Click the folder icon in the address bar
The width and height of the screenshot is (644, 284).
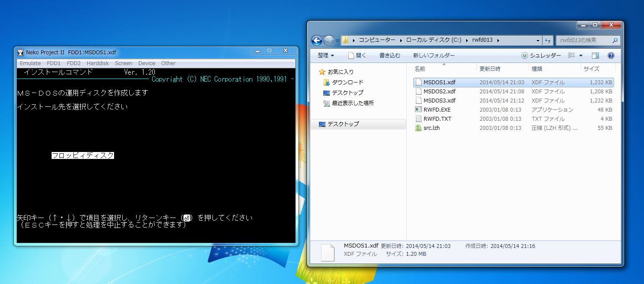click(x=346, y=40)
